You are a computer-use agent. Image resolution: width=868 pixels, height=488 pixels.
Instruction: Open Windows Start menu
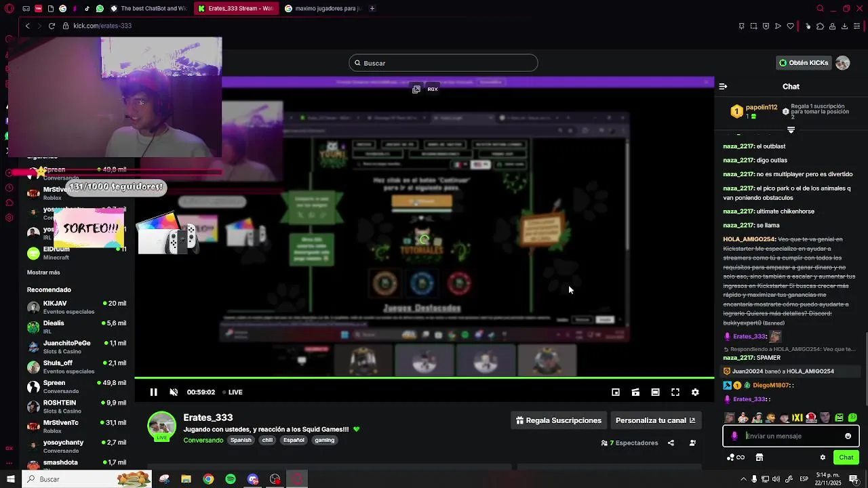pyautogui.click(x=10, y=479)
